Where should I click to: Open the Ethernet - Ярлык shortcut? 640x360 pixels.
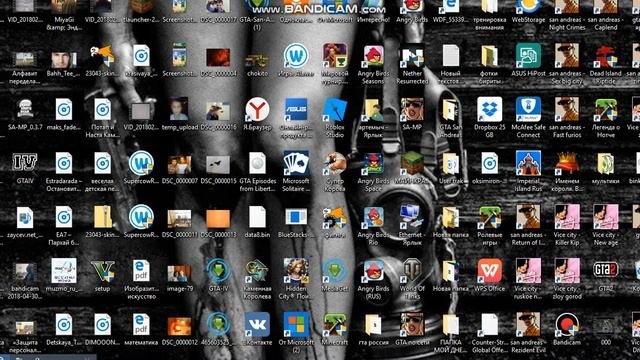click(412, 216)
